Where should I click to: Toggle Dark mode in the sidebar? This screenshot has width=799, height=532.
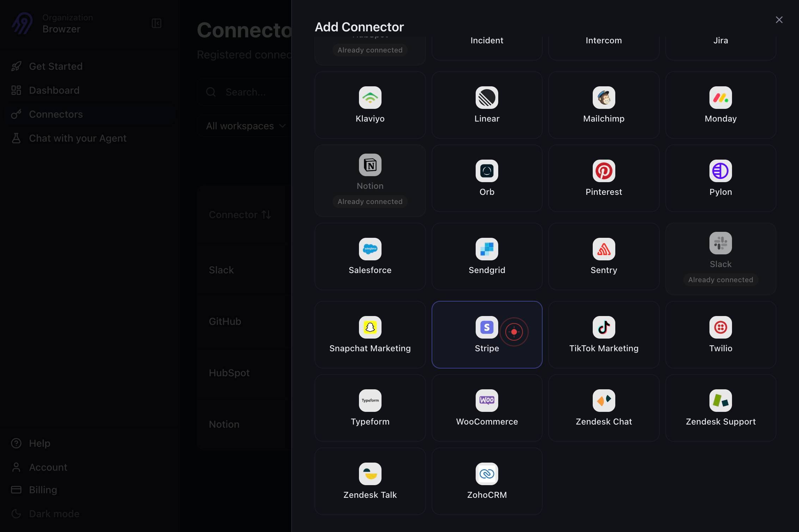[45, 514]
